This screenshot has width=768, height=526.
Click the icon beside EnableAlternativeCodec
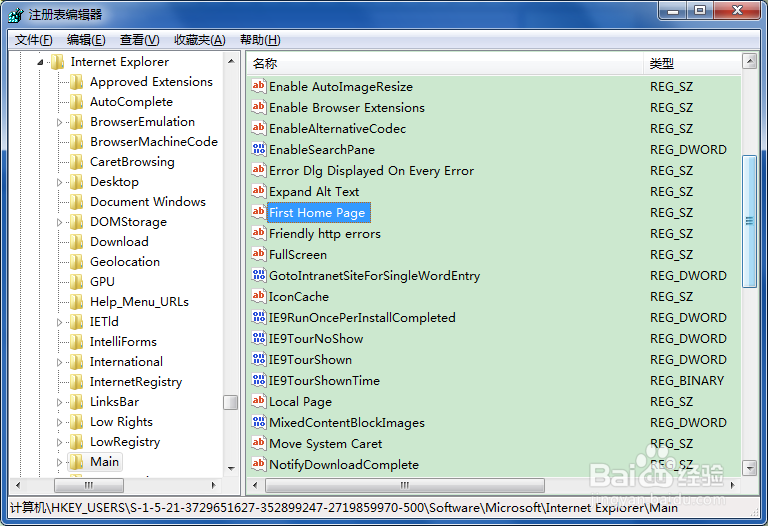[259, 128]
